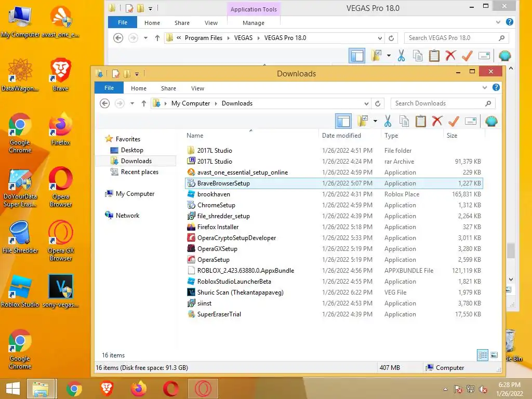Sort by the Size column header
This screenshot has width=532, height=399.
click(452, 136)
